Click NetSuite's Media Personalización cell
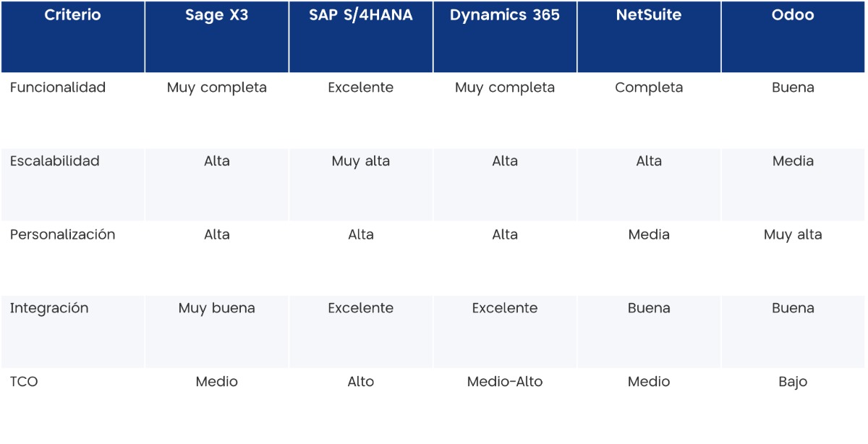The image size is (868, 444). pyautogui.click(x=649, y=235)
